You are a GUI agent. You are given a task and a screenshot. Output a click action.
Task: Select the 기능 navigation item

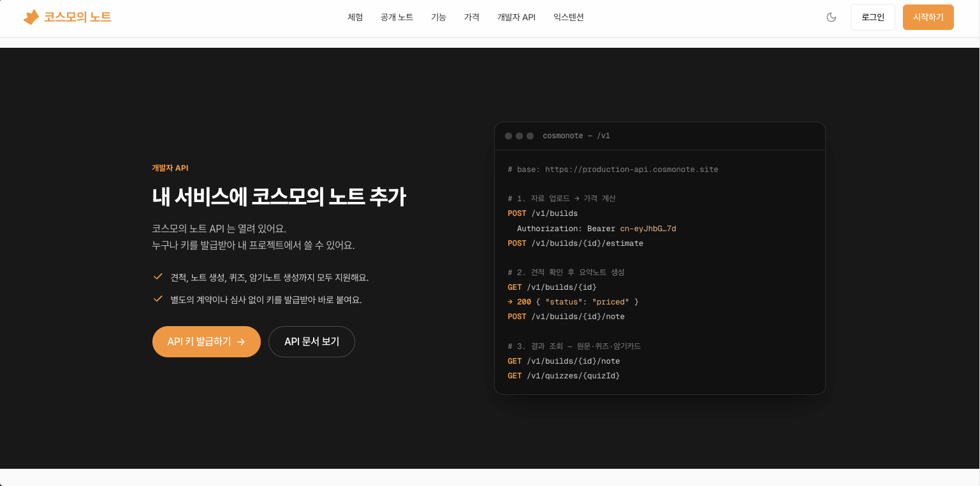coord(439,17)
